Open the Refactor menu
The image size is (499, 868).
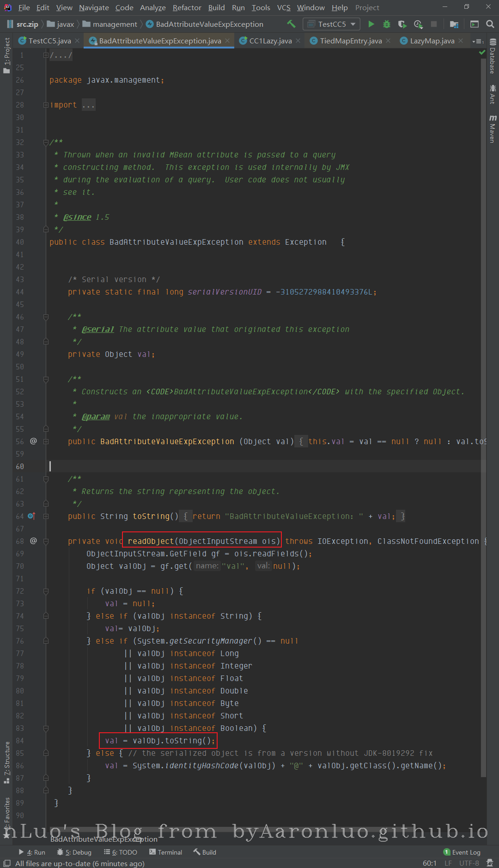pos(187,8)
